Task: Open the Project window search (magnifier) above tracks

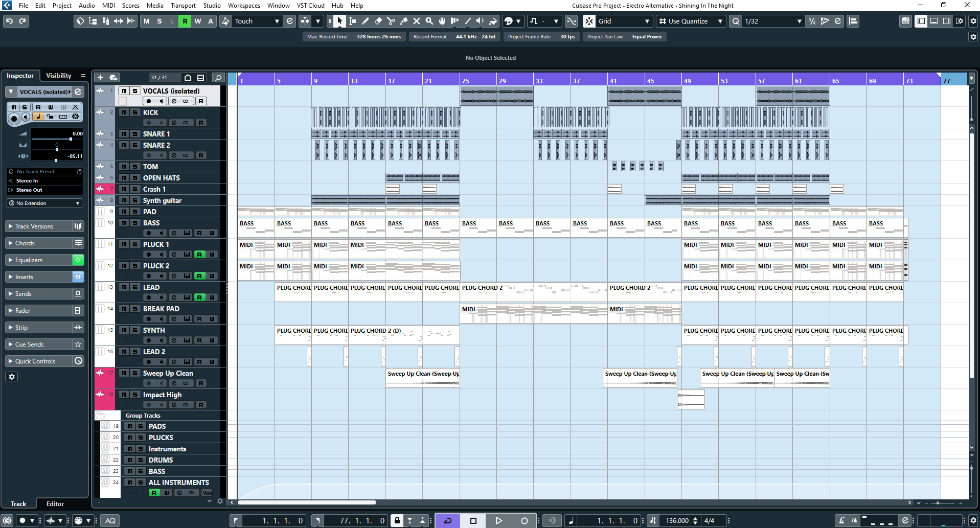Action: (218, 77)
